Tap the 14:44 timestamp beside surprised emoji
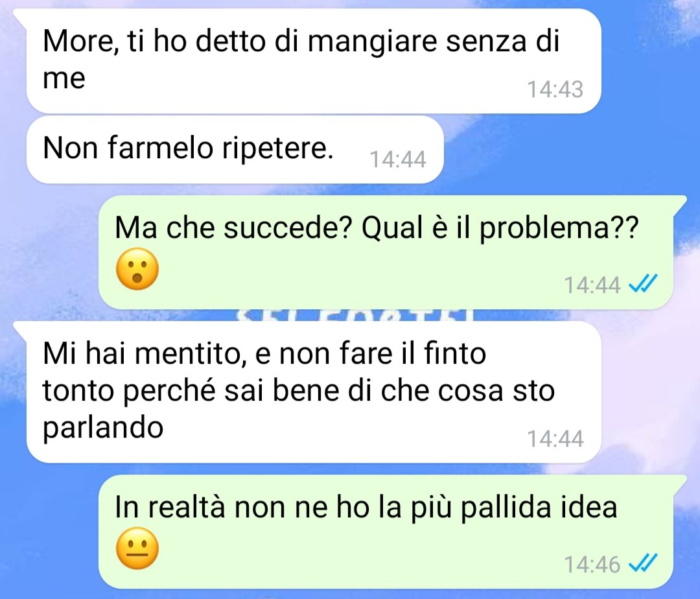Viewport: 700px width, 599px height. pos(592,285)
